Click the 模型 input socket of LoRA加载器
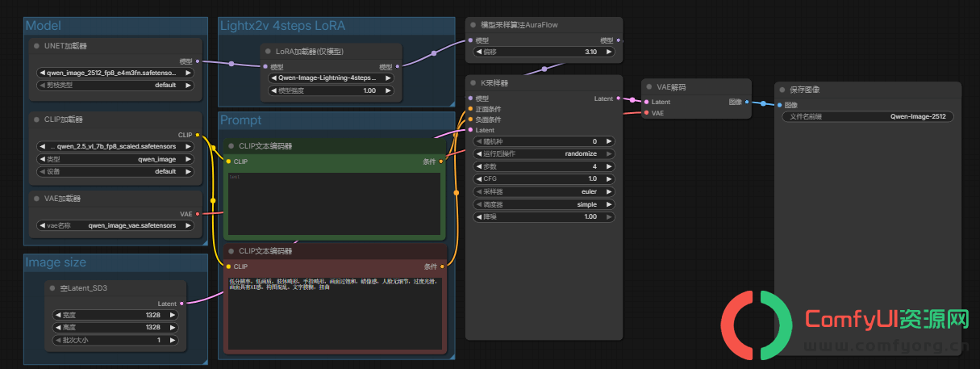 click(x=266, y=67)
